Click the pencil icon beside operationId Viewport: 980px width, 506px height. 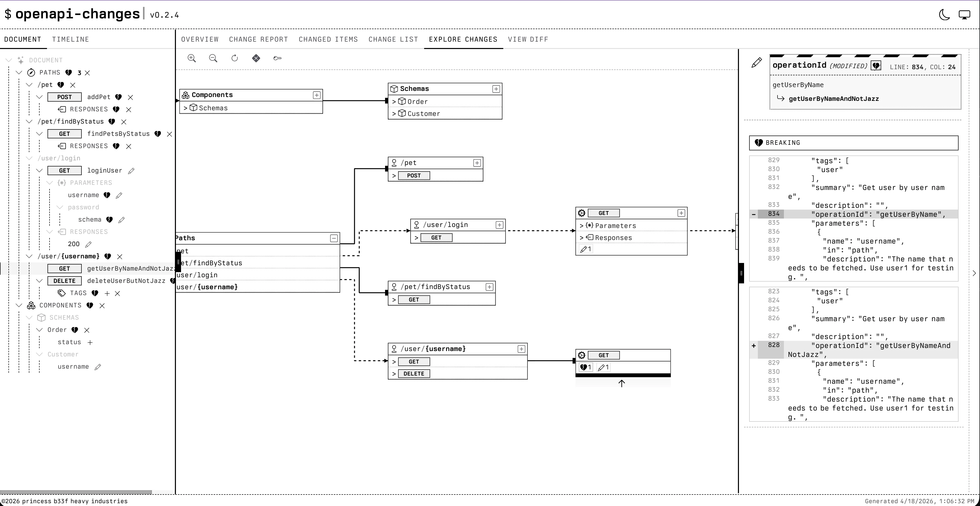(x=756, y=63)
